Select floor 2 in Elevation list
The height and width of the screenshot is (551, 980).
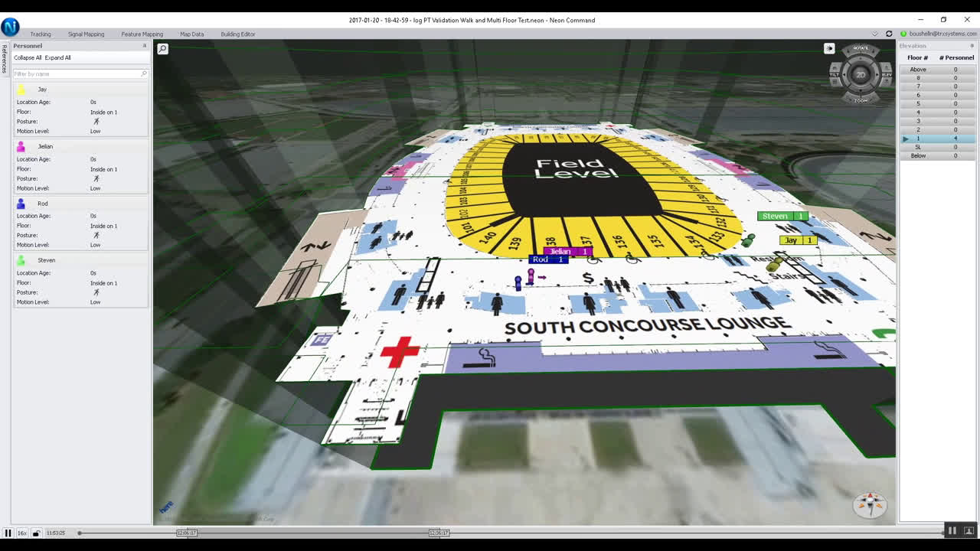937,129
